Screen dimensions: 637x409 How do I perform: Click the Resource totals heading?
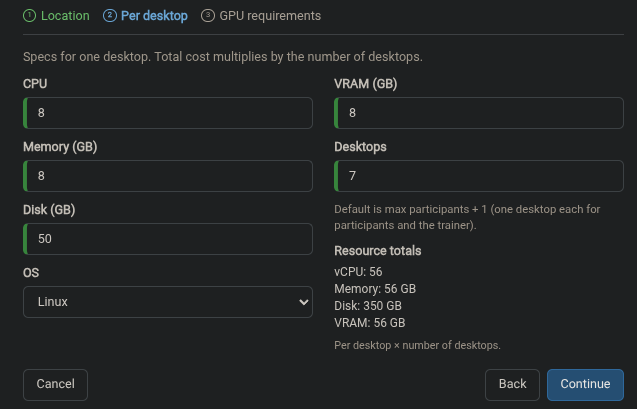click(x=377, y=251)
